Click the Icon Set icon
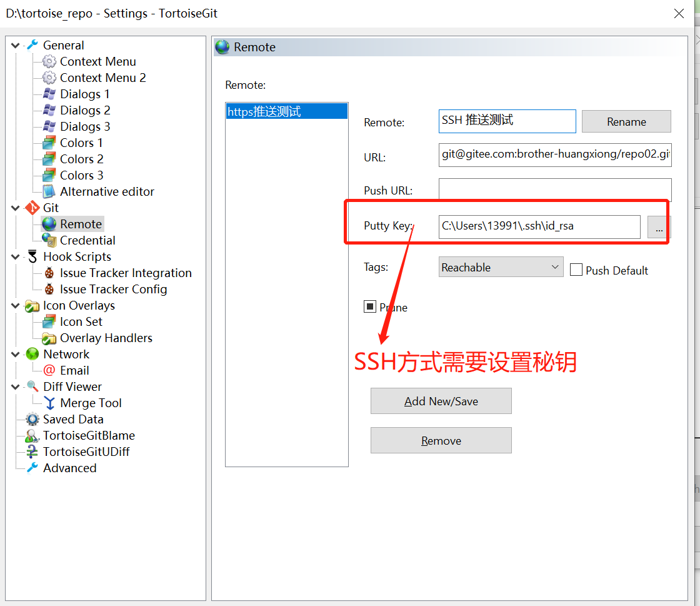 (x=49, y=321)
